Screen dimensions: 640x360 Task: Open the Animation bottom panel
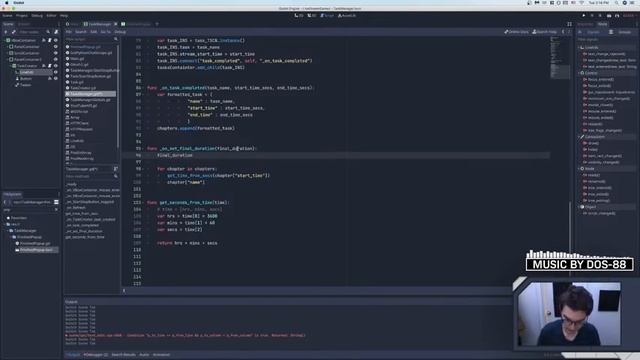[161, 355]
